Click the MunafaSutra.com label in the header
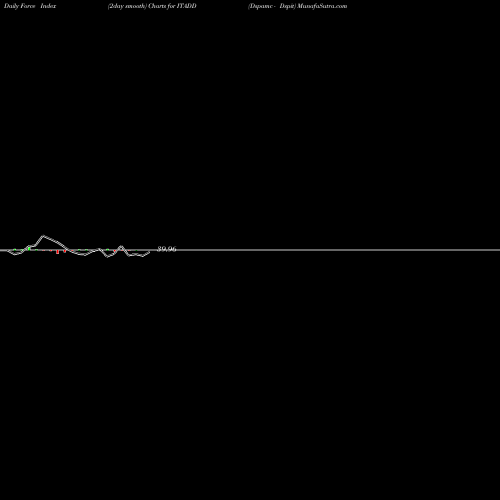 point(322,6)
